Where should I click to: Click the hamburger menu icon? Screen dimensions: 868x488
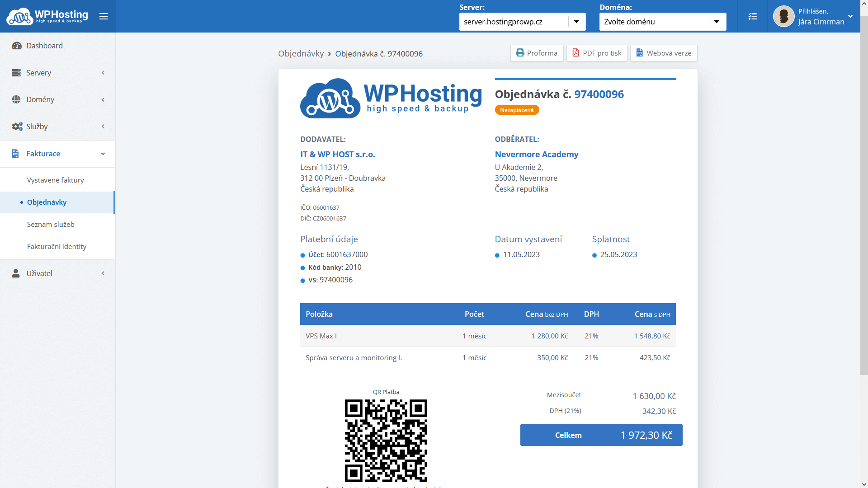coord(104,16)
